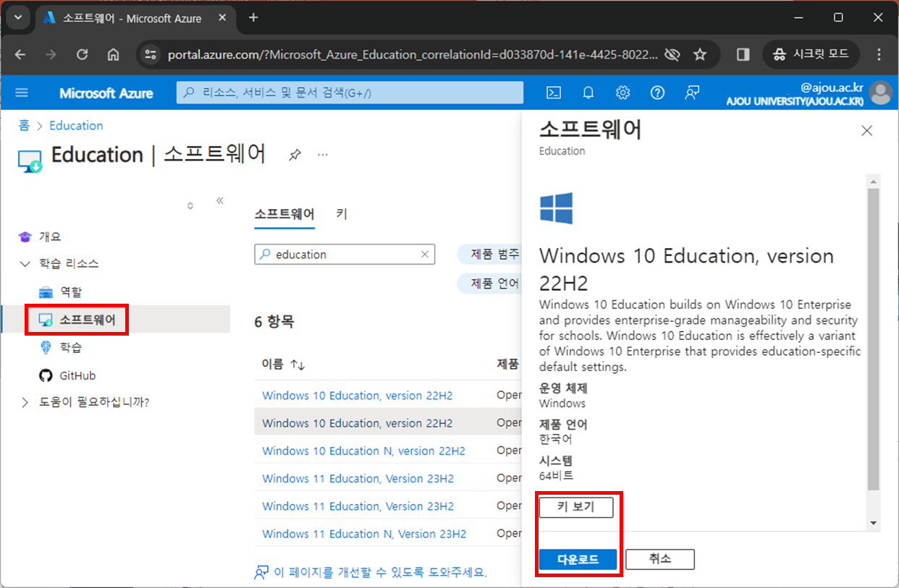Open the 제품 언어 filter
The height and width of the screenshot is (588, 899).
point(491,284)
